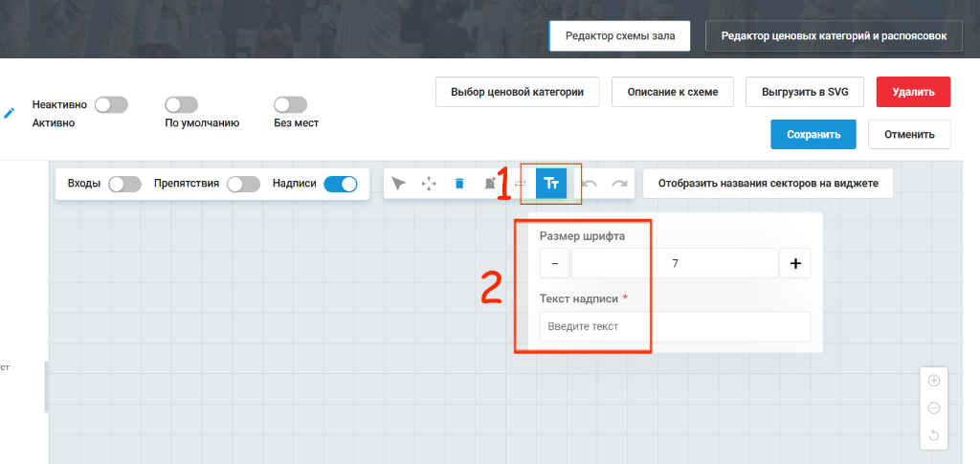The image size is (980, 464).
Task: Increase font size with plus button
Action: (795, 263)
